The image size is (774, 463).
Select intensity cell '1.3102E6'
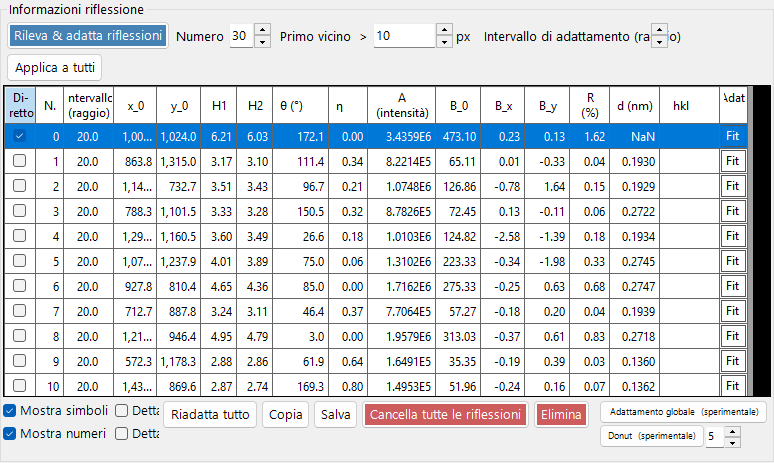point(401,262)
